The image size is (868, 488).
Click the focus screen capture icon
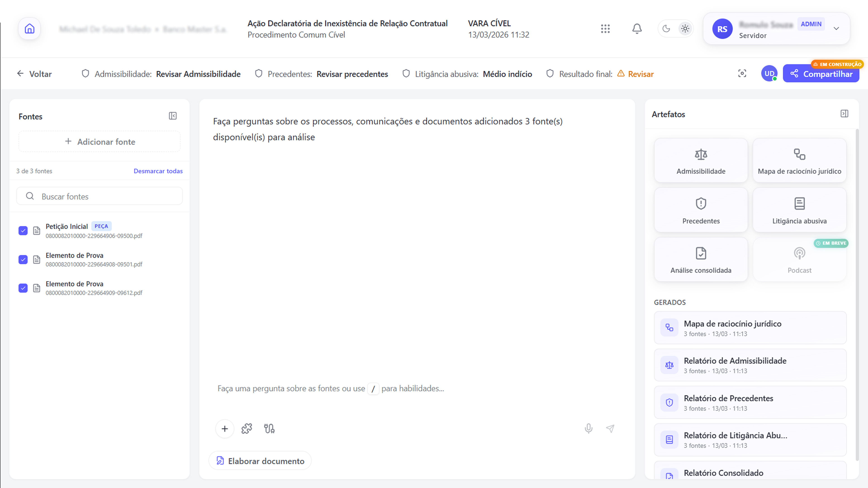click(742, 73)
